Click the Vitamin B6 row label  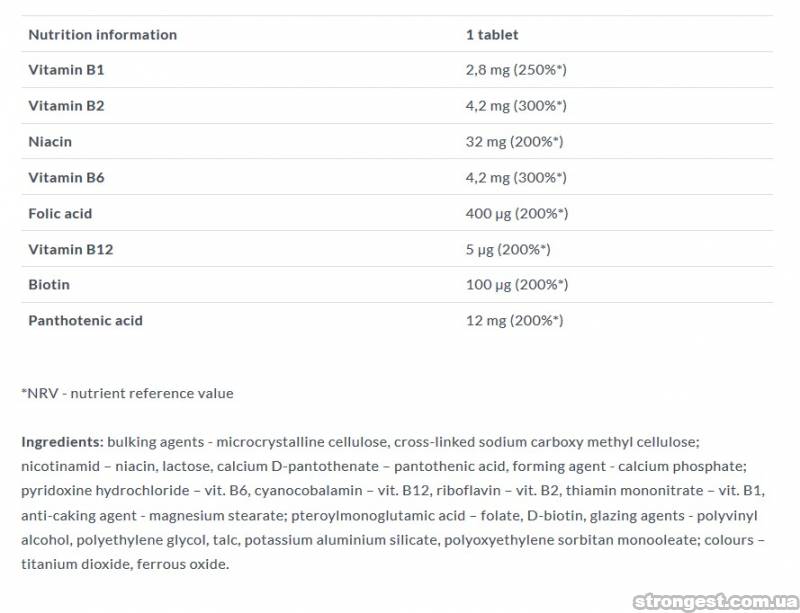click(x=66, y=178)
